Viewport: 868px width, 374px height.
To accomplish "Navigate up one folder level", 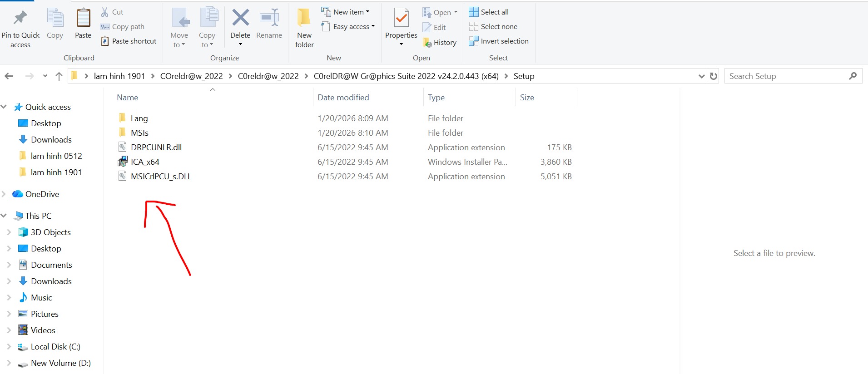I will [x=59, y=76].
